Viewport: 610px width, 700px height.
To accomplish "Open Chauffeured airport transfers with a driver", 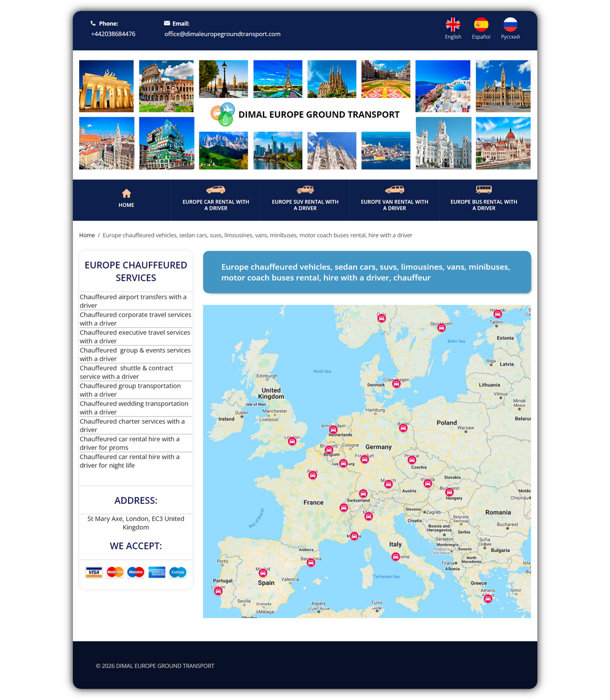I will pyautogui.click(x=136, y=301).
